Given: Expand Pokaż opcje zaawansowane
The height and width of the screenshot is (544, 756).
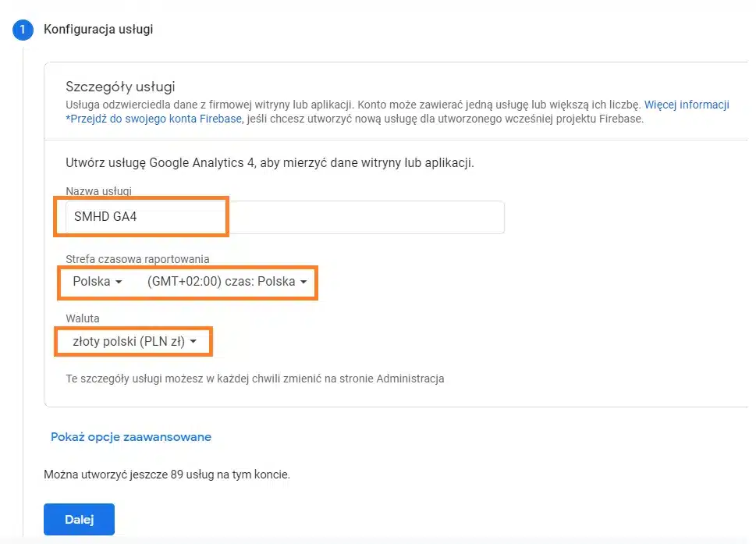Looking at the screenshot, I should [x=131, y=437].
